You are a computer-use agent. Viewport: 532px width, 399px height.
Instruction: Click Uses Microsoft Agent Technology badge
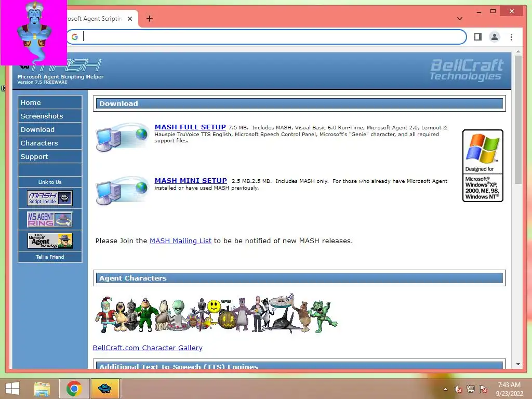click(50, 241)
